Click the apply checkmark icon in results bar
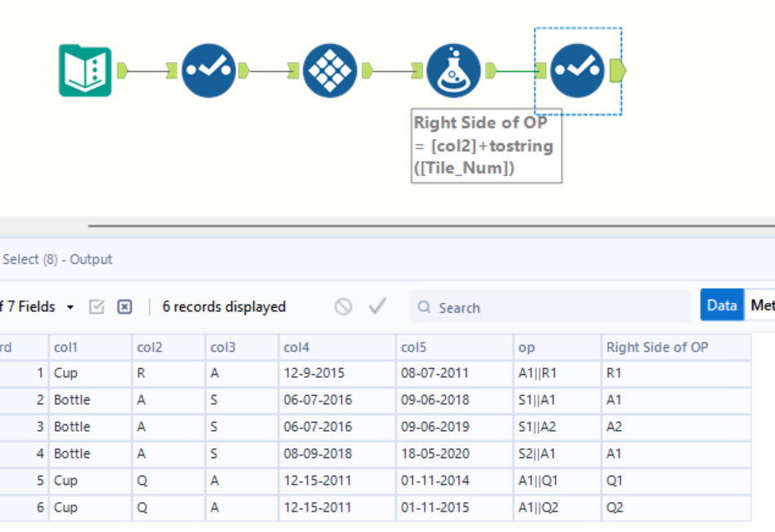This screenshot has width=775, height=532. [376, 307]
